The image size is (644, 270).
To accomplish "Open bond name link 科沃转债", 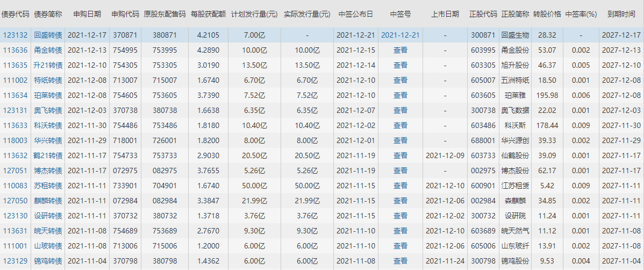I will (48, 125).
